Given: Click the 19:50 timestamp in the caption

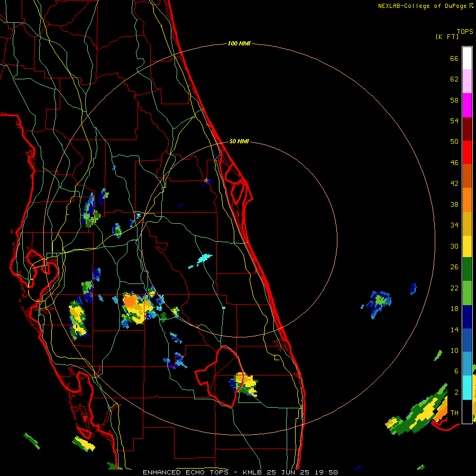Looking at the screenshot, I should click(326, 472).
